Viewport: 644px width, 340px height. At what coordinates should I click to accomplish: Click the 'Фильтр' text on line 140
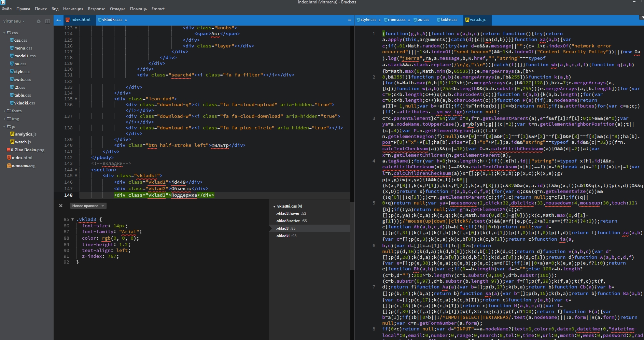coord(220,145)
